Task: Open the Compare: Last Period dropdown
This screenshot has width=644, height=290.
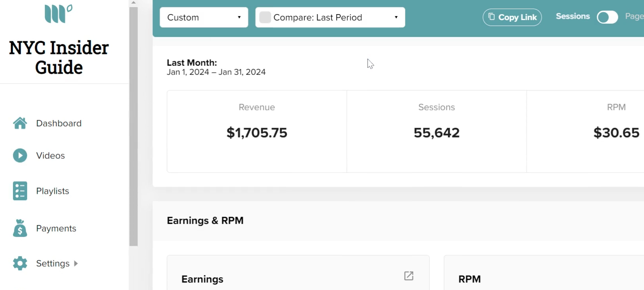Action: pyautogui.click(x=330, y=17)
